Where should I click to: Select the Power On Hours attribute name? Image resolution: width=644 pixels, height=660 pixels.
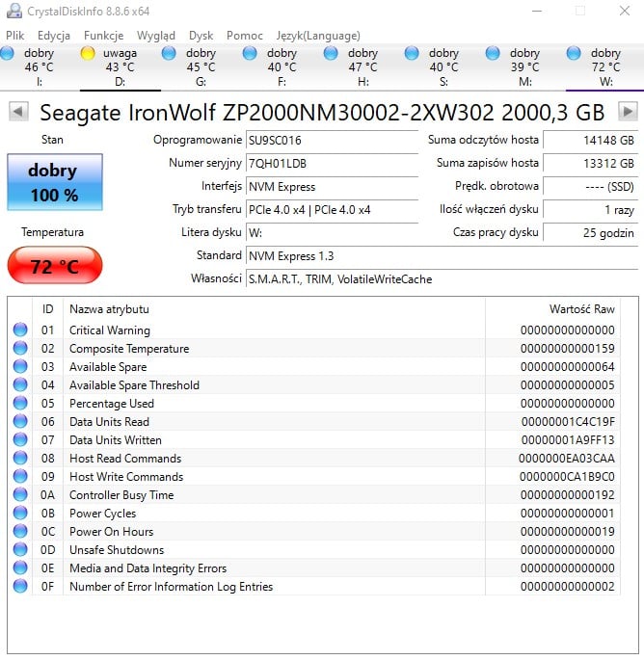pyautogui.click(x=111, y=532)
